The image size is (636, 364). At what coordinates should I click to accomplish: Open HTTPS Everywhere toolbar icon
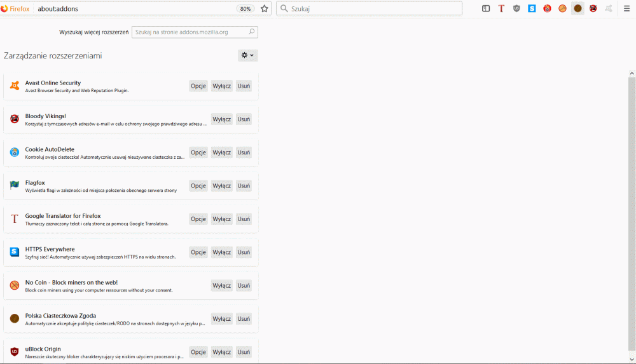(532, 8)
